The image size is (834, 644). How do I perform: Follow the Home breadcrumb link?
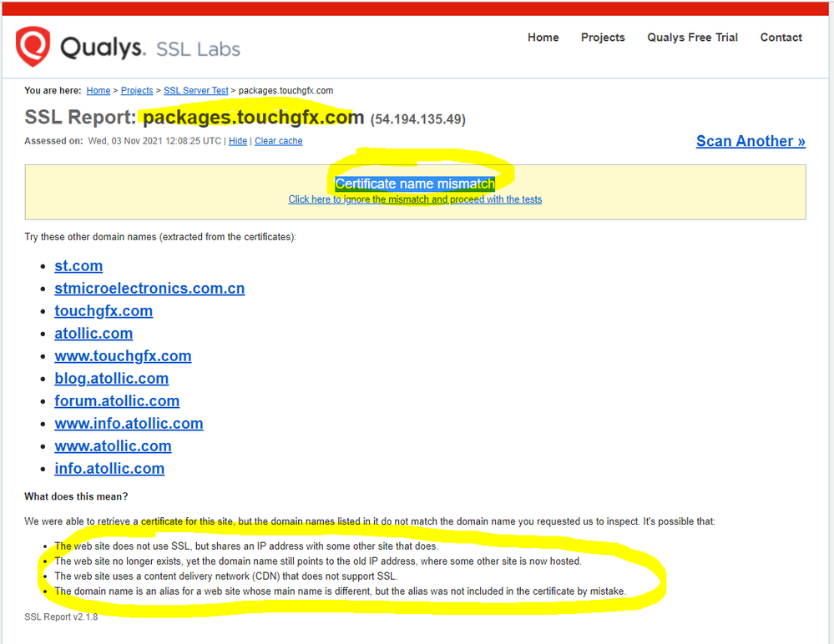tap(99, 90)
